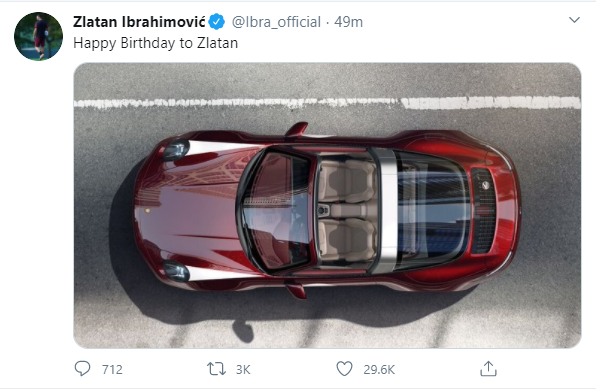Open the @Ibra_official handle link
The height and width of the screenshot is (392, 596).
point(276,22)
